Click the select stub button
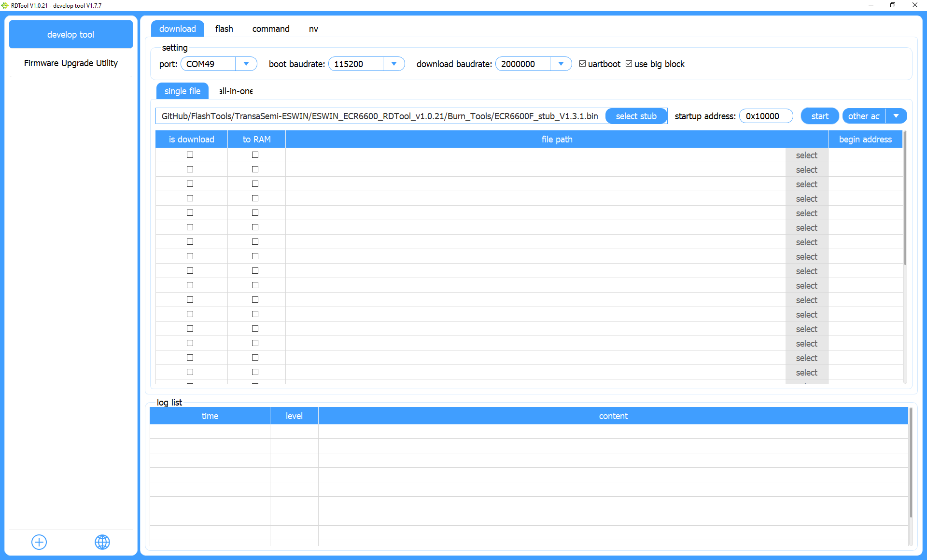Screen dimensions: 927x560 pyautogui.click(x=636, y=116)
